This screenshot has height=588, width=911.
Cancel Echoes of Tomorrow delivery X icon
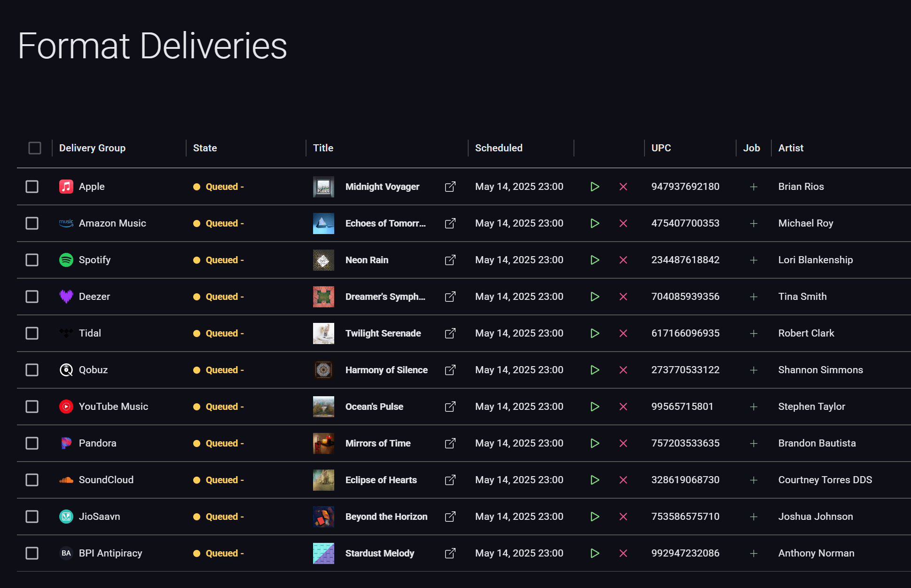(x=623, y=223)
